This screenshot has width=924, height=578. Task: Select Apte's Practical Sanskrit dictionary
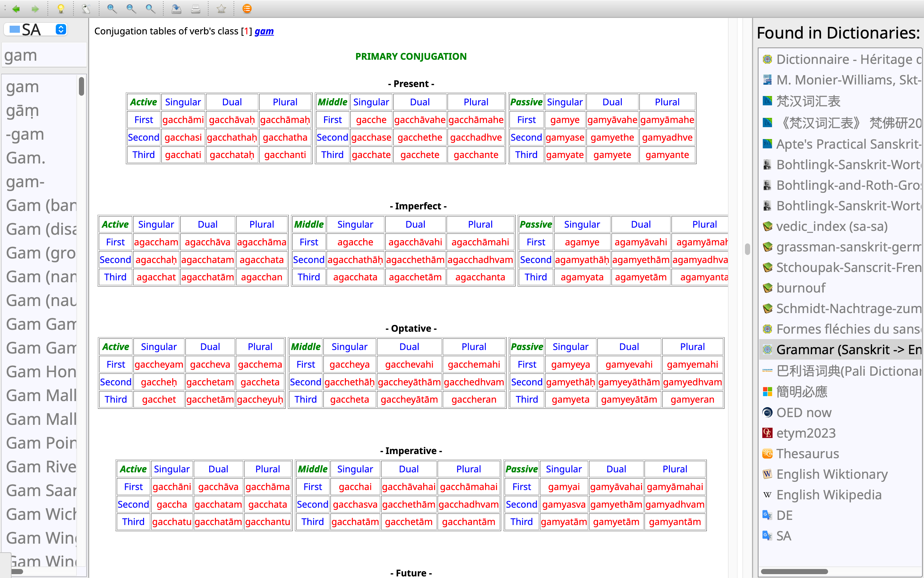840,144
